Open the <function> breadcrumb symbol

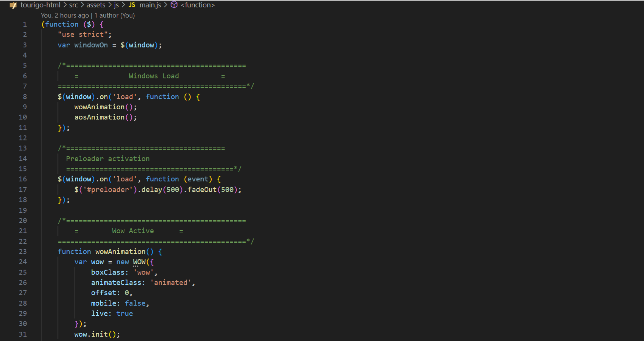click(x=198, y=5)
